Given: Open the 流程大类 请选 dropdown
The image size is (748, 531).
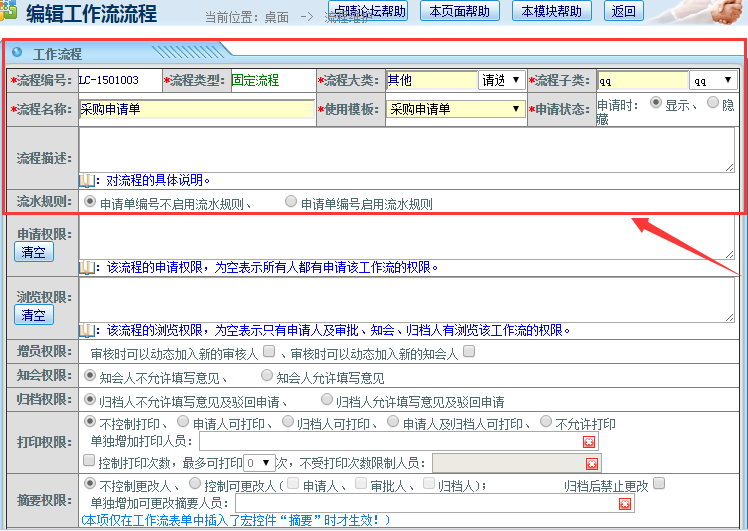Looking at the screenshot, I should pos(501,80).
